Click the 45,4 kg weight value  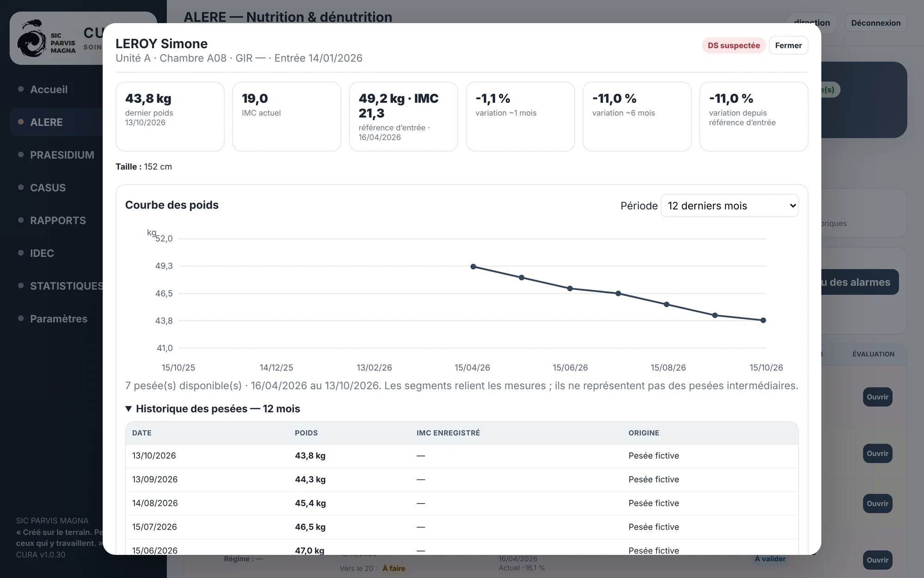click(310, 503)
